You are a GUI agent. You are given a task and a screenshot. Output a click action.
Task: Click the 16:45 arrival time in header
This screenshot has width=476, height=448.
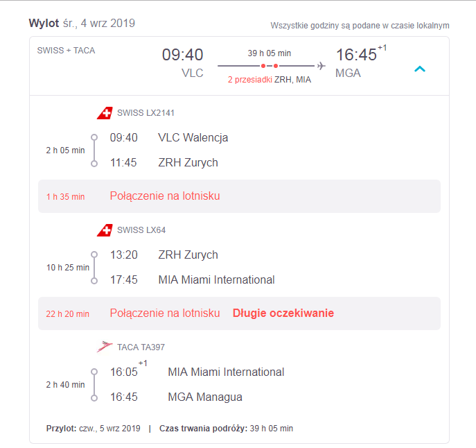[356, 55]
